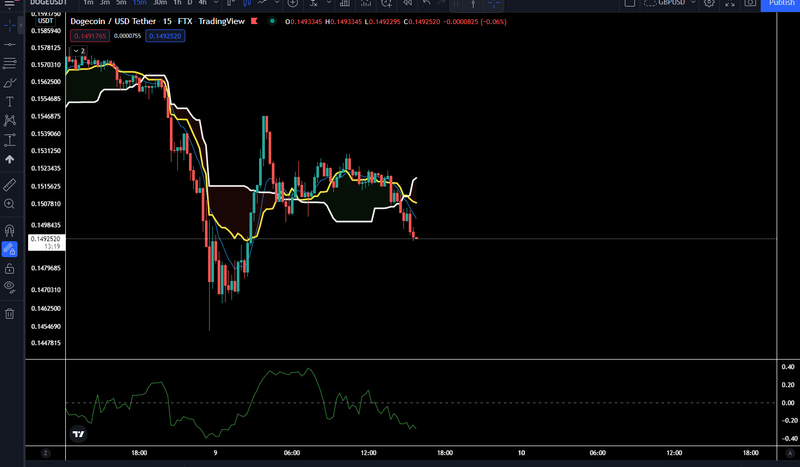Viewport: 800px width, 467px height.
Task: Toggle lock all drawing tools
Action: coord(9,268)
